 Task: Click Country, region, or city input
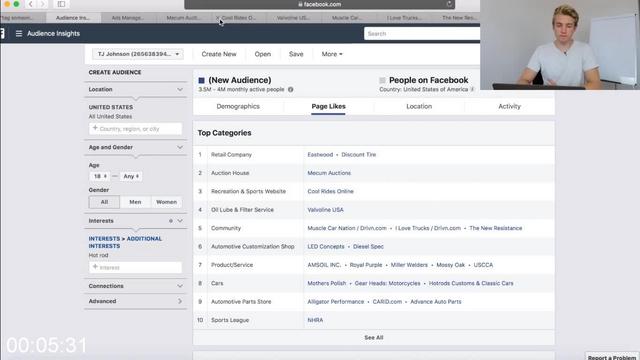pos(136,129)
